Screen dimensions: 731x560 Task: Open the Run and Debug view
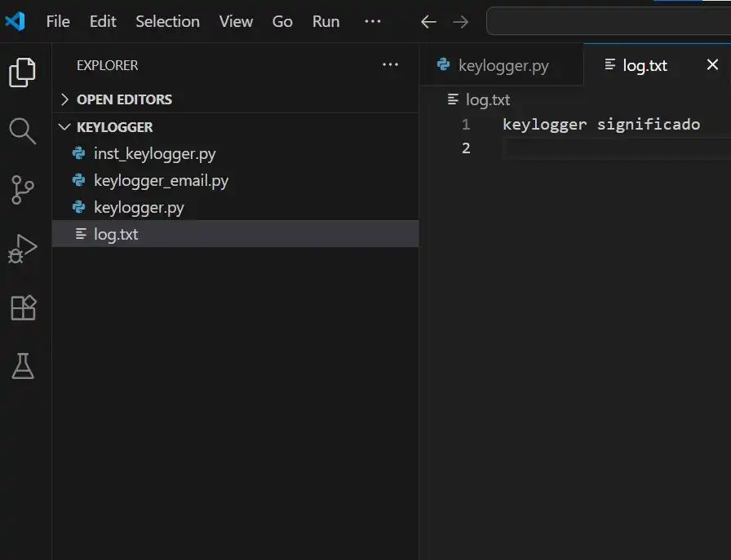[23, 249]
